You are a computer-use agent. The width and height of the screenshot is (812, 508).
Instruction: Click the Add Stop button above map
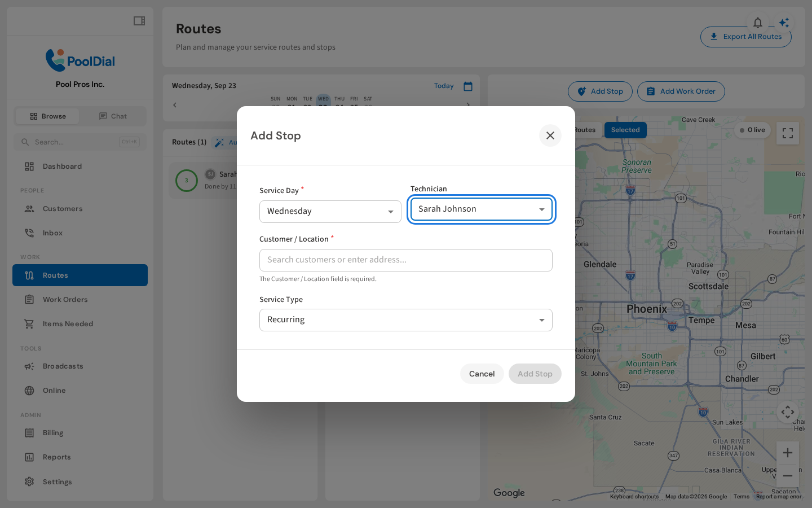pyautogui.click(x=600, y=91)
